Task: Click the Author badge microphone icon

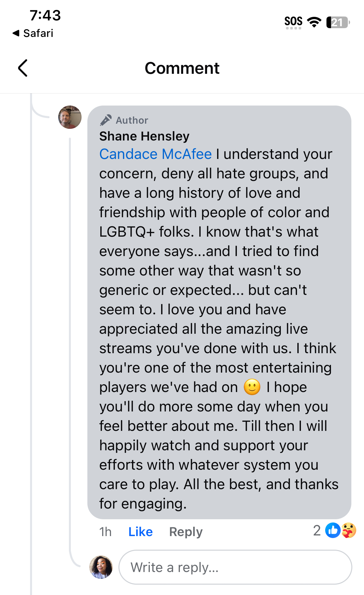Action: (106, 120)
